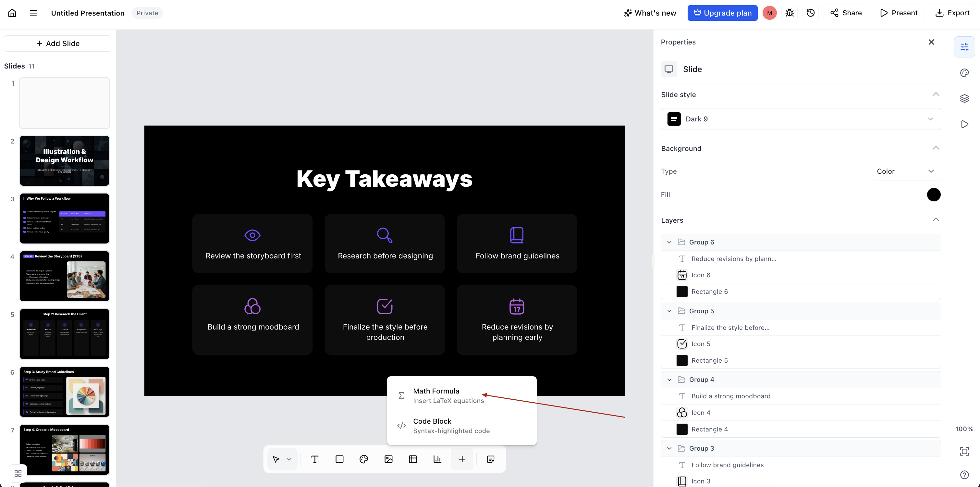
Task: Select the Shape rectangle tool
Action: [339, 459]
